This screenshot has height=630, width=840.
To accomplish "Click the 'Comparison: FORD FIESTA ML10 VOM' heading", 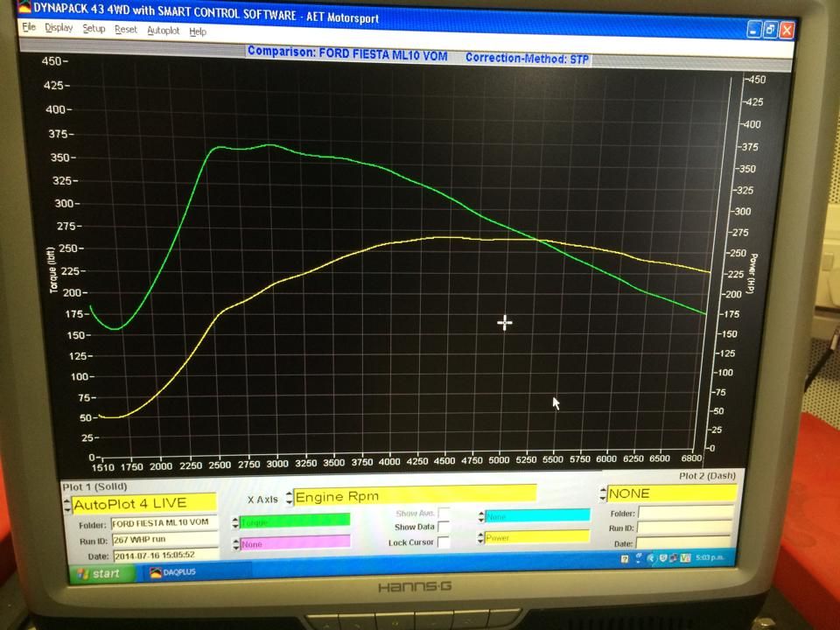I will tap(347, 53).
